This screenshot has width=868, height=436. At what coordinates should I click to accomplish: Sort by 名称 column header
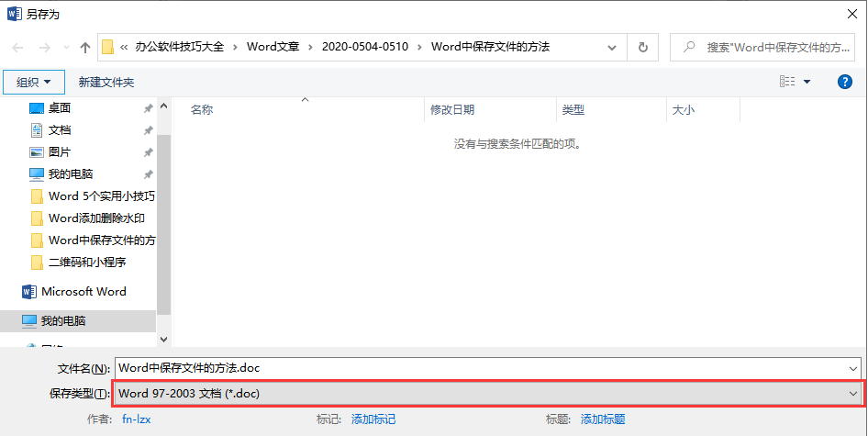point(202,110)
